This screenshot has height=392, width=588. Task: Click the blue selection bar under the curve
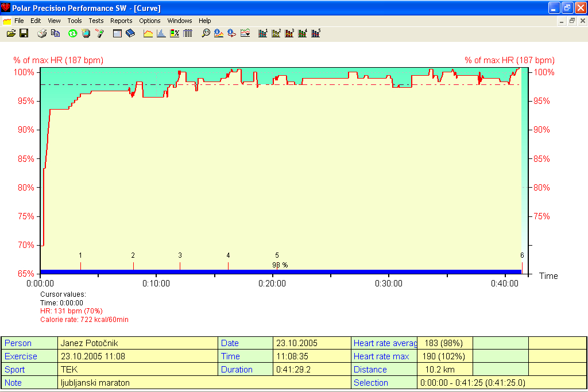pyautogui.click(x=281, y=271)
